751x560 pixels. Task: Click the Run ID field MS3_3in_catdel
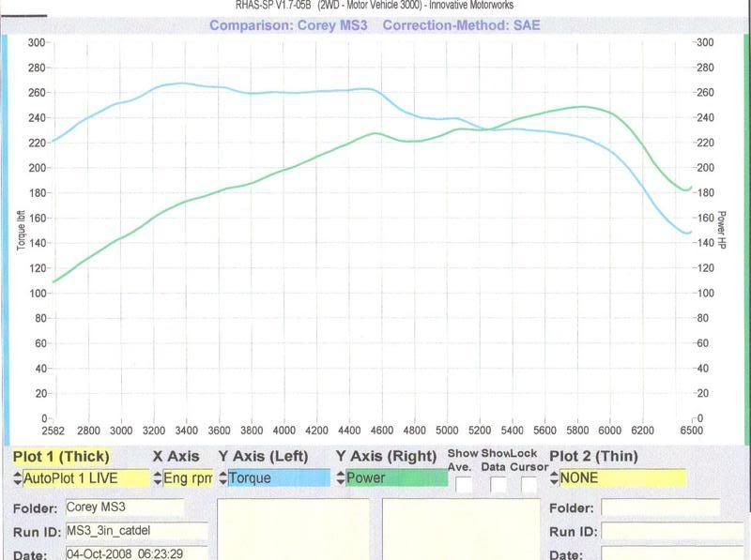(135, 531)
